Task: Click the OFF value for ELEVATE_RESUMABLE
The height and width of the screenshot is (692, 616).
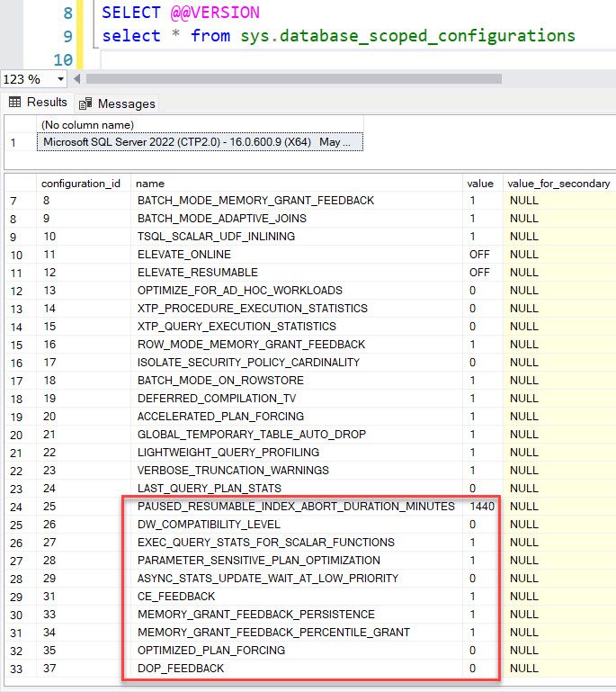Action: [x=482, y=273]
